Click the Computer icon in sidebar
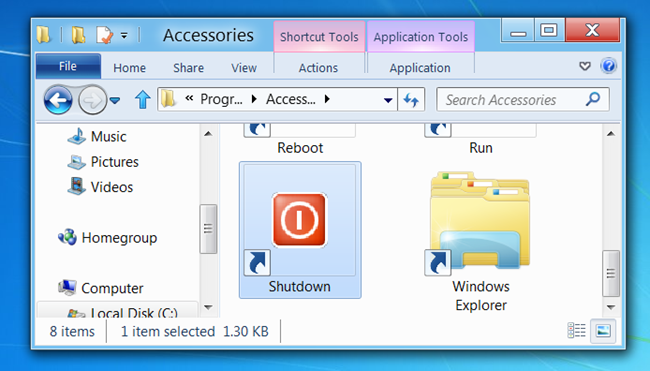 click(67, 288)
